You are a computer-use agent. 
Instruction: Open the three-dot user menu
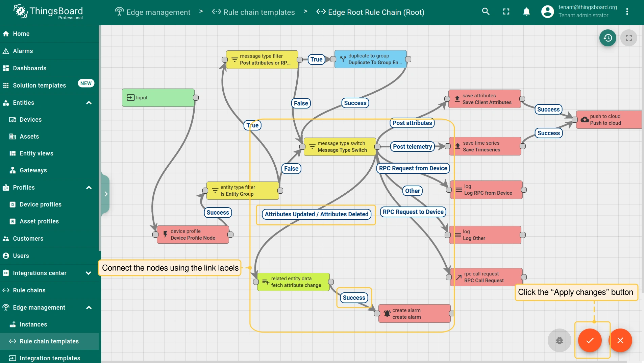(627, 12)
